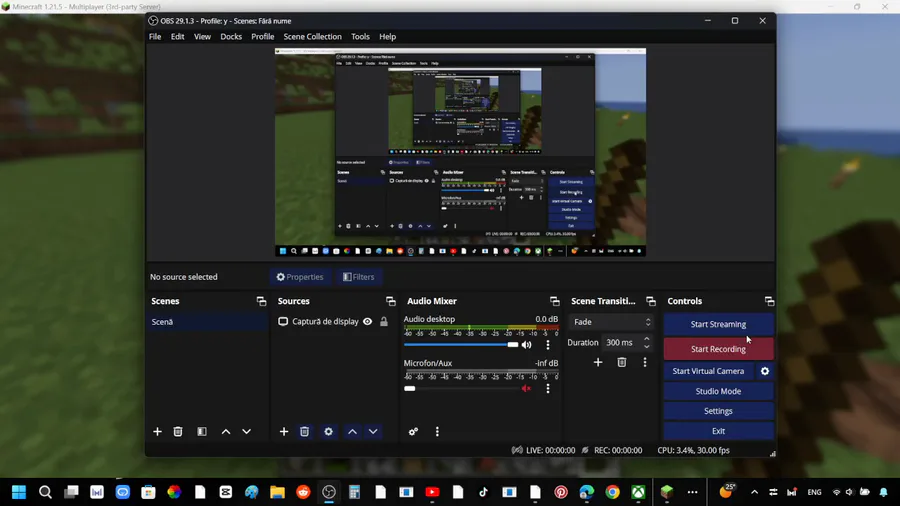The width and height of the screenshot is (900, 506).
Task: Switch to Minecraft from taskbar icon
Action: pos(666,492)
